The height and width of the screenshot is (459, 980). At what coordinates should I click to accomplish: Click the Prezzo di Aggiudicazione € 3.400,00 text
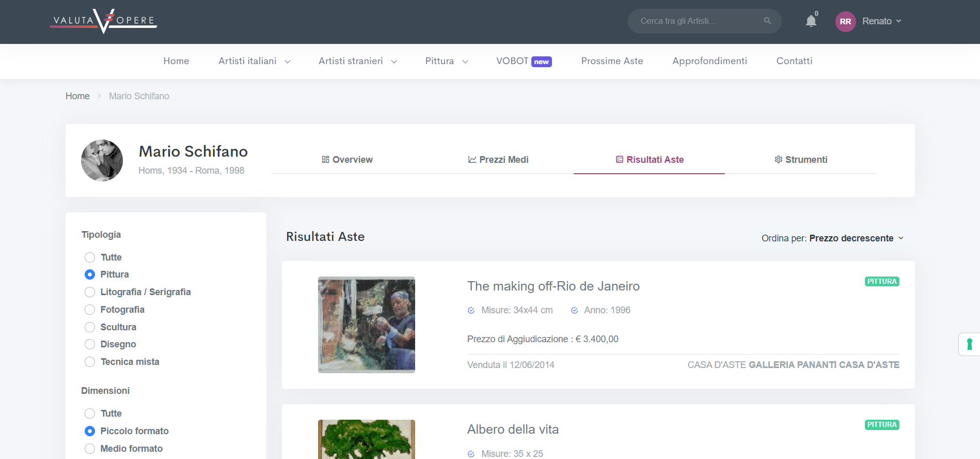coord(543,339)
